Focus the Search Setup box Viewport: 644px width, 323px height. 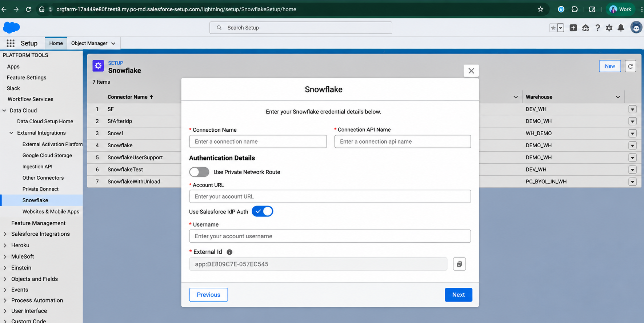pos(301,28)
